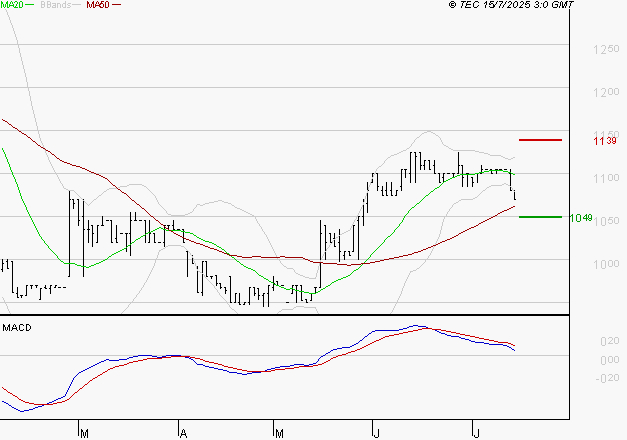The width and height of the screenshot is (627, 440).
Task: Click the 1139 resistance price label
Action: click(x=604, y=141)
